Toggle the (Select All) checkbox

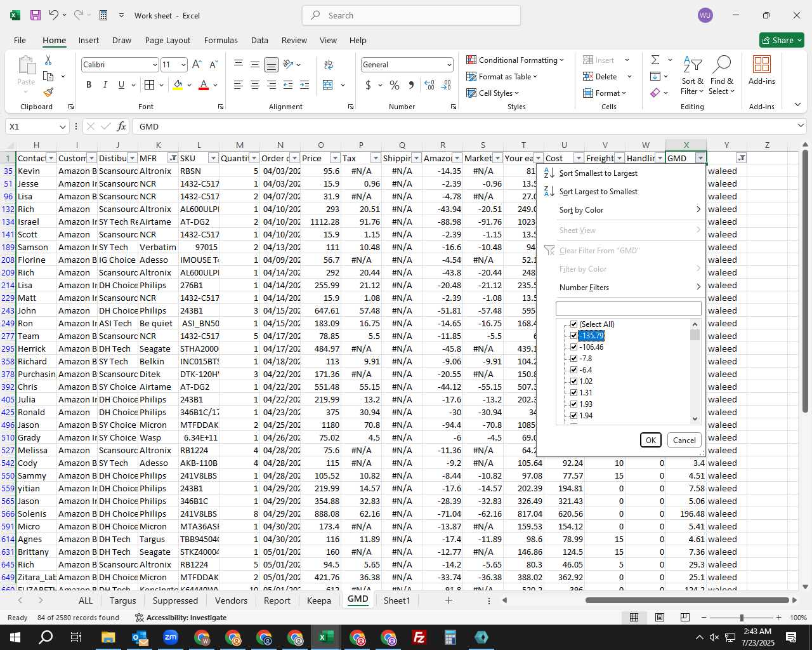573,324
